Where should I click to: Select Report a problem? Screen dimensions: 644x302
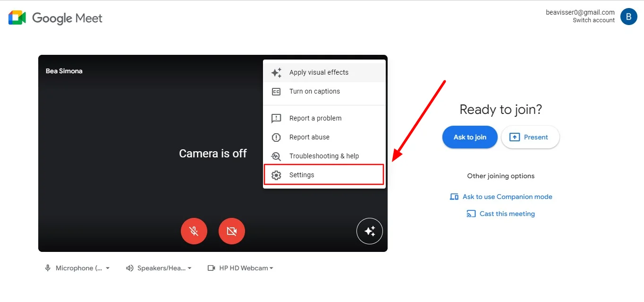click(x=314, y=118)
